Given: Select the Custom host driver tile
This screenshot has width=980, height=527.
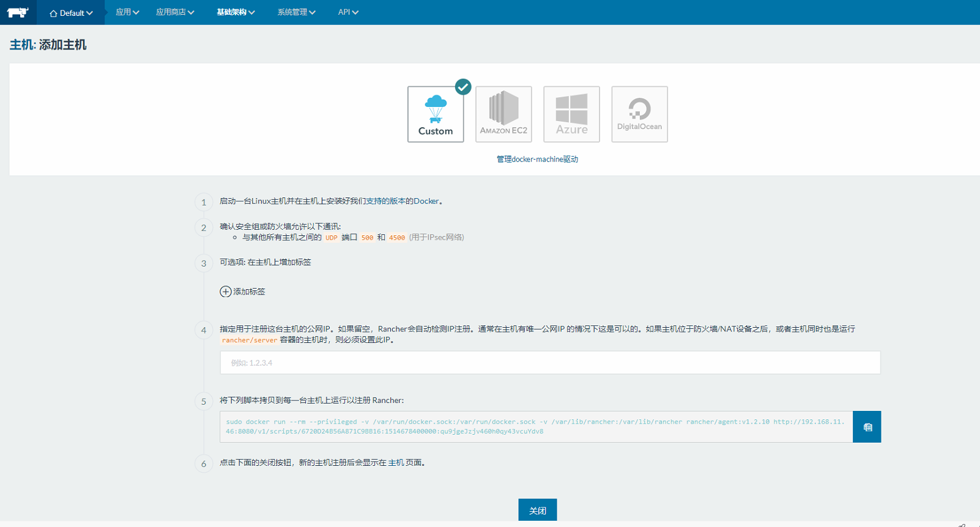Looking at the screenshot, I should coord(436,114).
